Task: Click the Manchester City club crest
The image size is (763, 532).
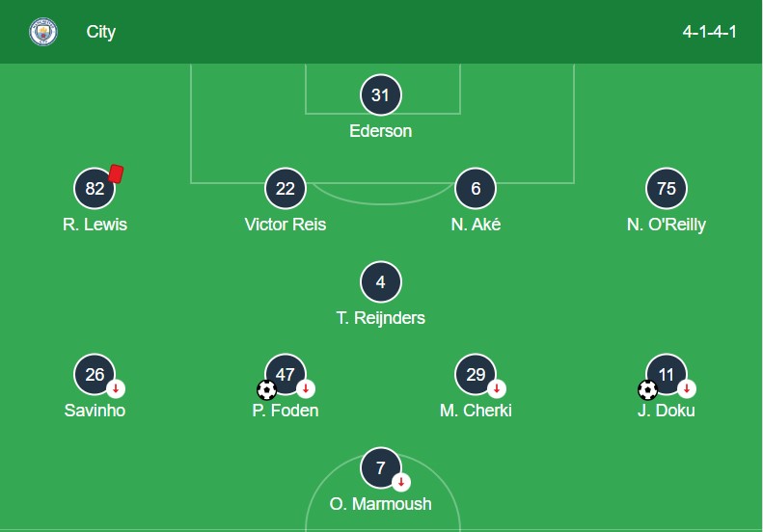Action: (43, 32)
